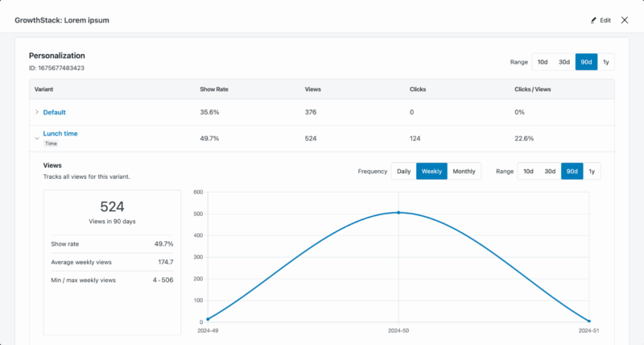
Task: Switch frequency to Daily
Action: (x=403, y=171)
